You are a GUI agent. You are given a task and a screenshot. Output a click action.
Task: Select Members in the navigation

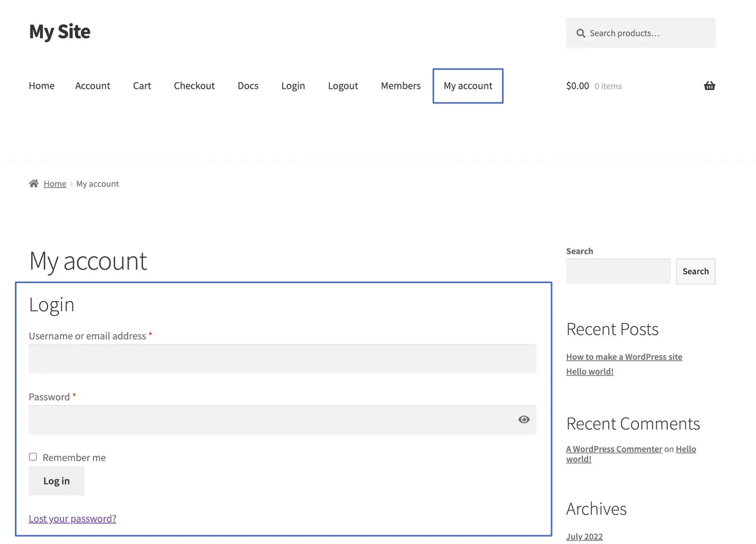point(401,86)
